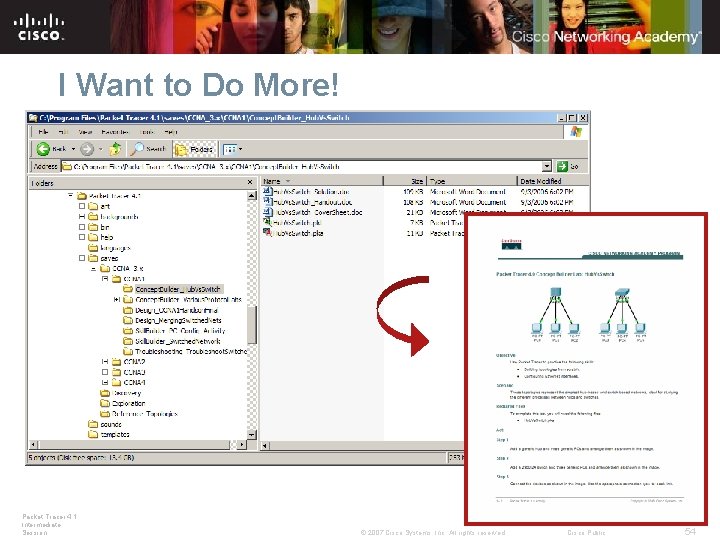720x540 pixels.
Task: Select the Word icon of HubVsSwitch_CoverSheet.doc
Action: [x=267, y=212]
